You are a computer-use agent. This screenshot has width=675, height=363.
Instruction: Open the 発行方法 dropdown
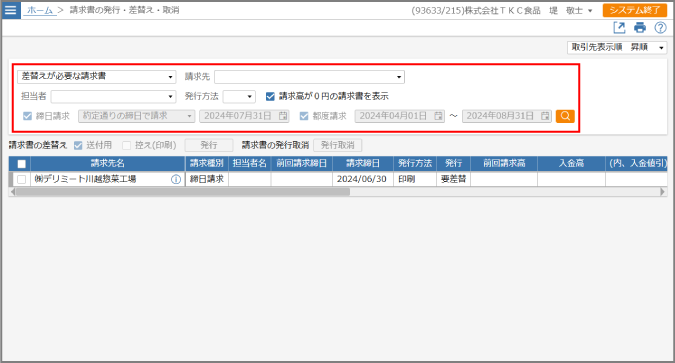[x=239, y=96]
